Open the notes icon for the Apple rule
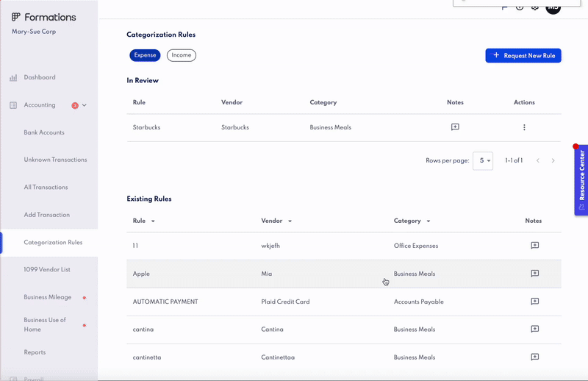 (535, 274)
